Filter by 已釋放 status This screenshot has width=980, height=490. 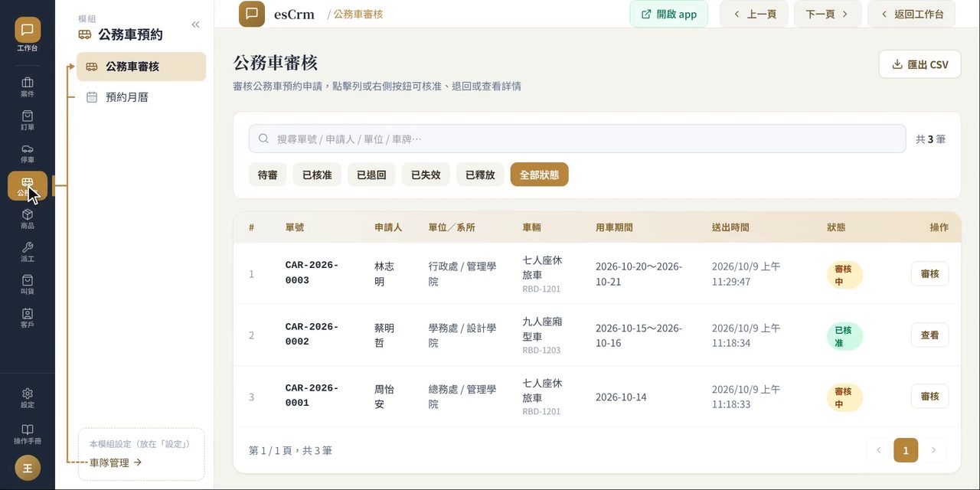click(x=480, y=175)
